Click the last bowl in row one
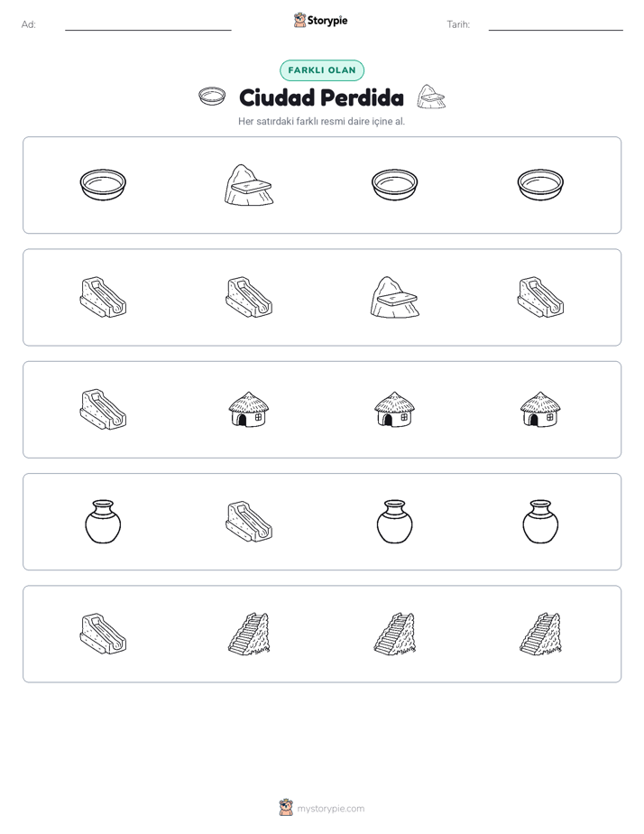 click(x=540, y=184)
